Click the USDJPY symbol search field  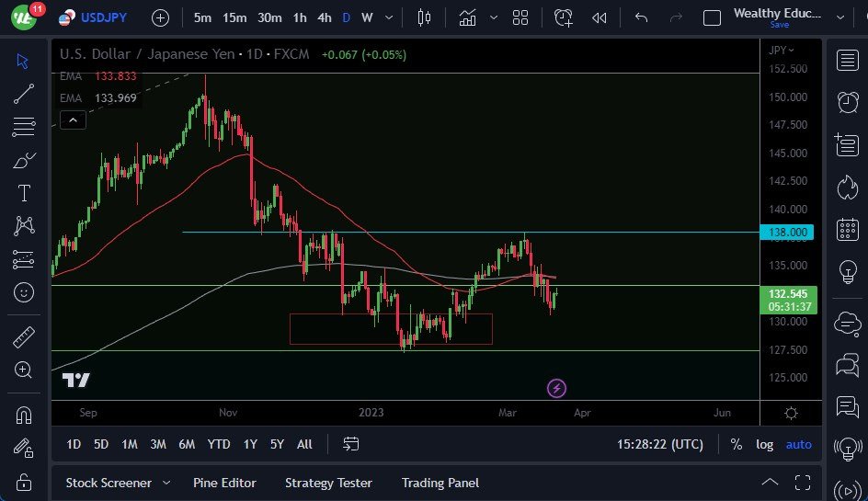[103, 17]
